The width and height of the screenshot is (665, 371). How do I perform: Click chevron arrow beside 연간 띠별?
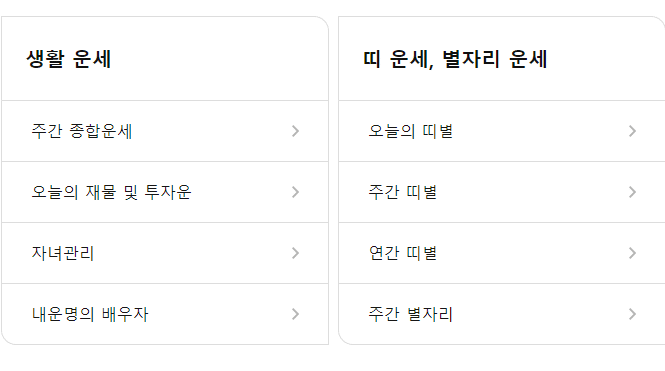click(x=632, y=253)
